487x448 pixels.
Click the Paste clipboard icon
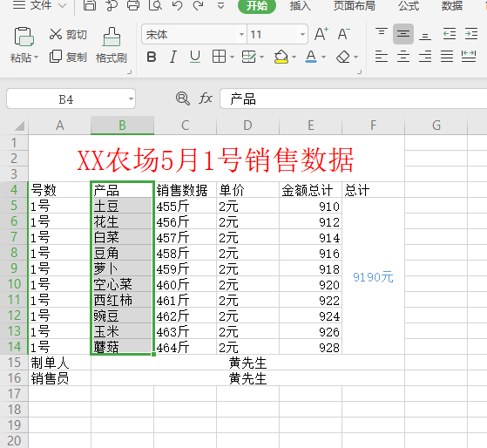[x=24, y=37]
